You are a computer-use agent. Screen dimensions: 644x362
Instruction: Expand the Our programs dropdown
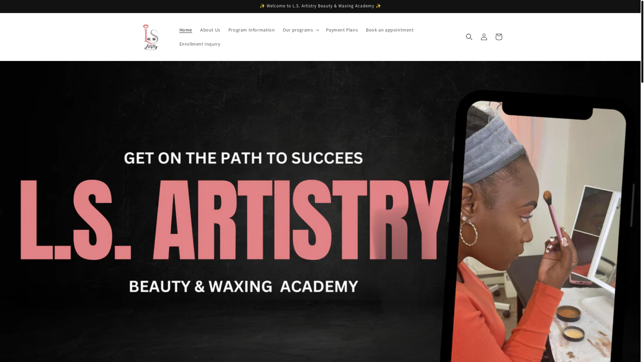tap(301, 30)
